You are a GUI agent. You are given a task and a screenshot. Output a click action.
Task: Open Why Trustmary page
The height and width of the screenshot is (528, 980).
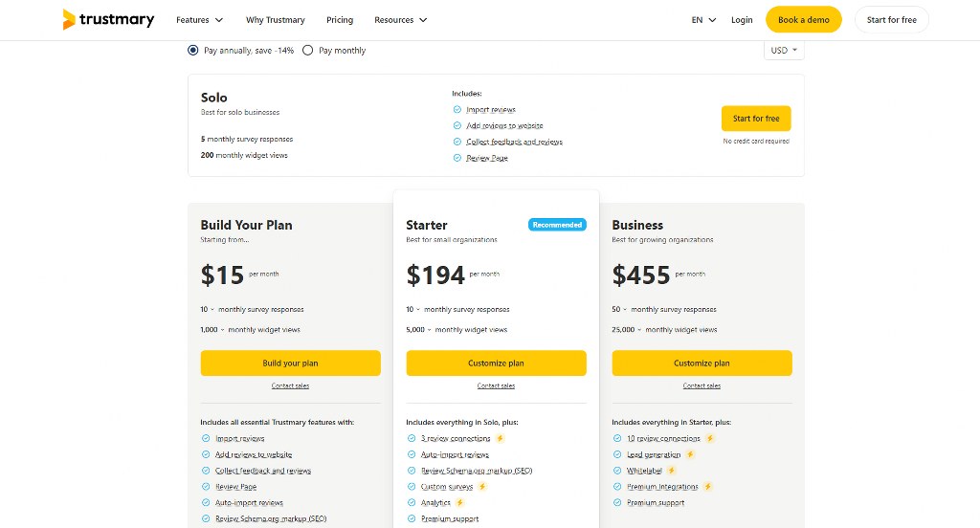(x=275, y=20)
